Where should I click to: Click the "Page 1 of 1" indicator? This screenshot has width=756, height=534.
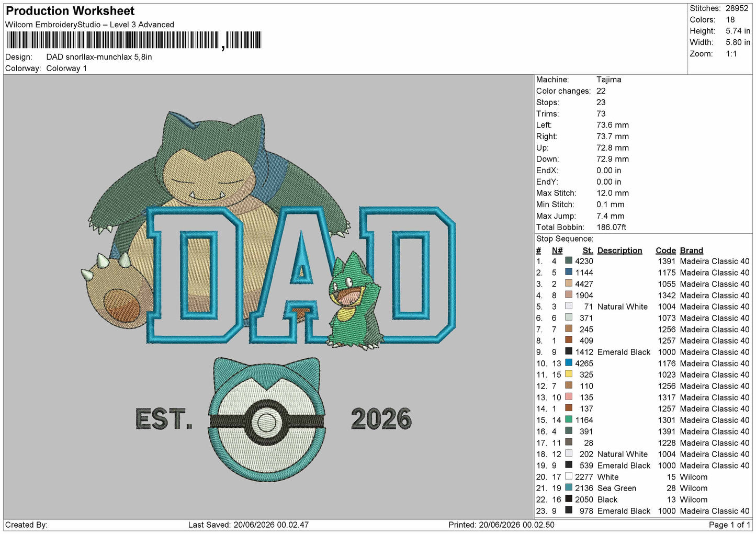coord(729,525)
